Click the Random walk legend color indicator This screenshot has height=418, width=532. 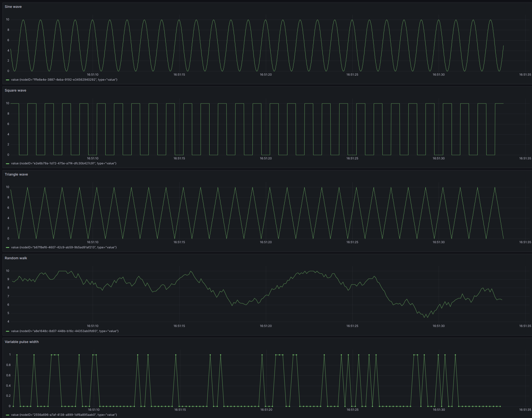[x=8, y=331]
